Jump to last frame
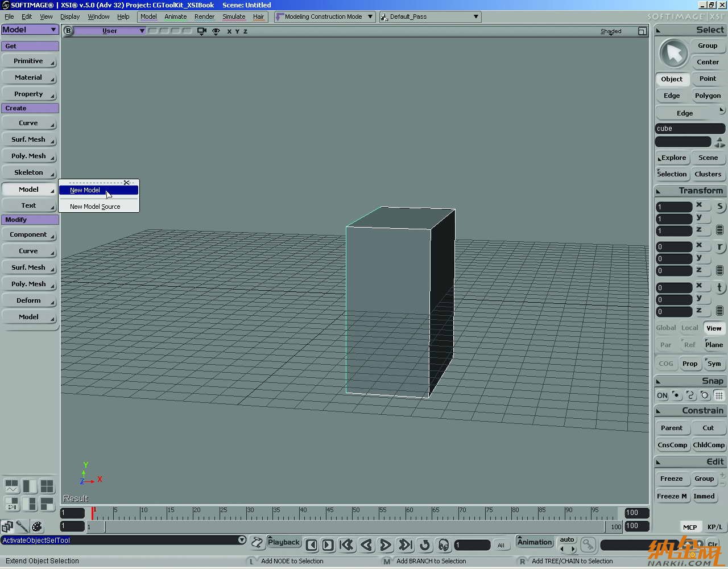728x569 pixels. click(405, 545)
